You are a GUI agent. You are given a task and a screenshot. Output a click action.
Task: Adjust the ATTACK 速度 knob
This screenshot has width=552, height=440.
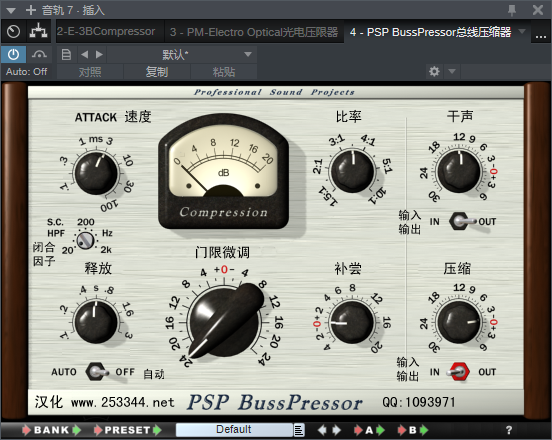coord(96,173)
